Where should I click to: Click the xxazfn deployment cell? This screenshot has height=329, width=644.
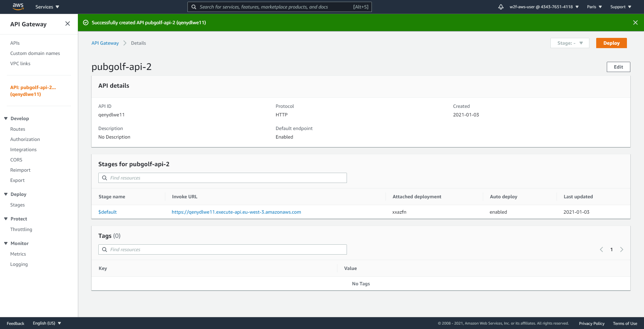pyautogui.click(x=399, y=212)
